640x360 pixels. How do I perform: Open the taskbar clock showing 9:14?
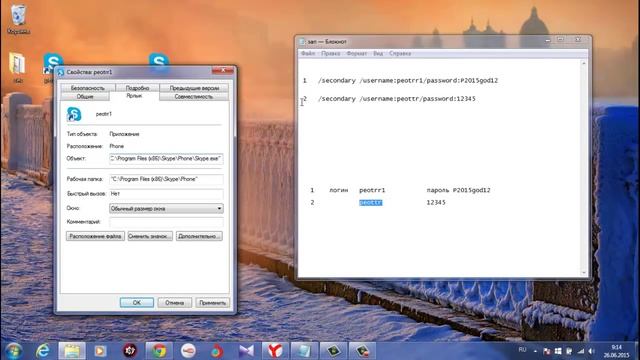tap(616, 351)
